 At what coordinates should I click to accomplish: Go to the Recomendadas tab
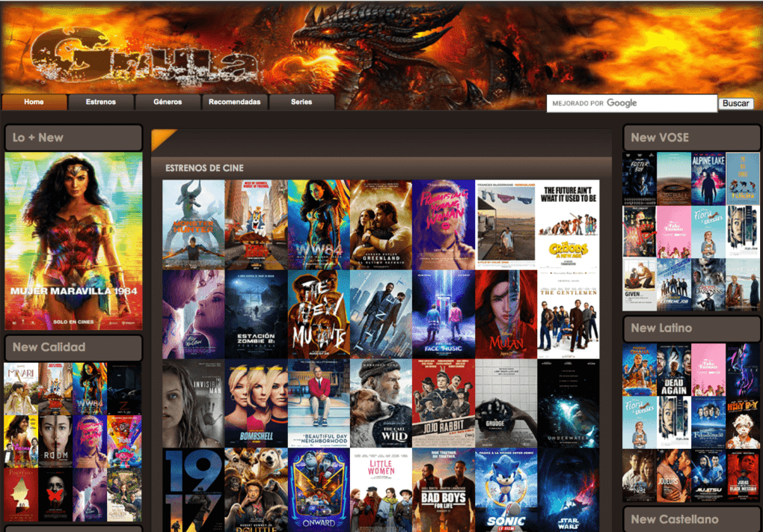[234, 102]
